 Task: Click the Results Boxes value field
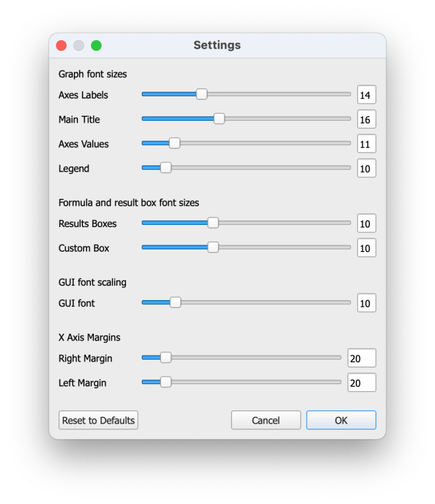(x=366, y=224)
